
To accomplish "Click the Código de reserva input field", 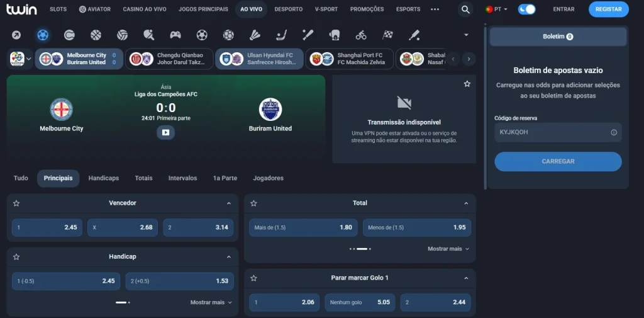I will [x=558, y=132].
